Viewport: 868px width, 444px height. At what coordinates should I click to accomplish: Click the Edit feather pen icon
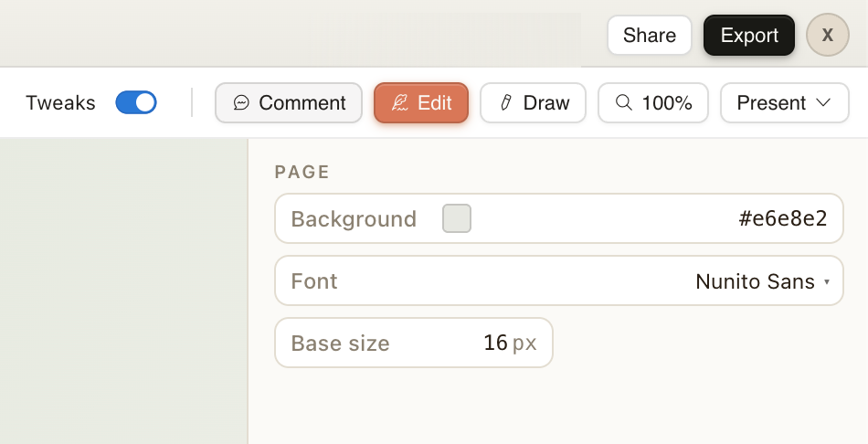click(x=400, y=103)
